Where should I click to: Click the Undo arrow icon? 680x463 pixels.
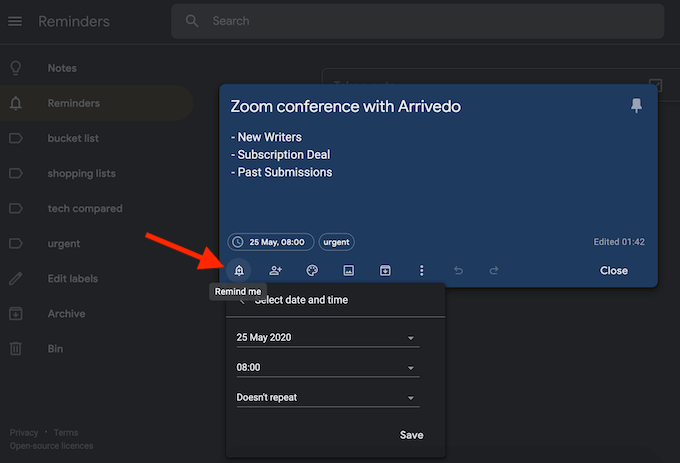(x=458, y=270)
